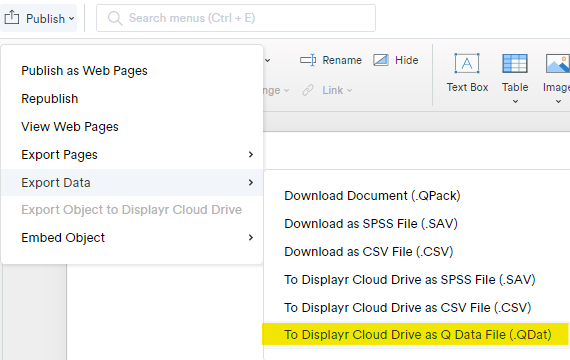Open the Export Pages submenu

132,155
